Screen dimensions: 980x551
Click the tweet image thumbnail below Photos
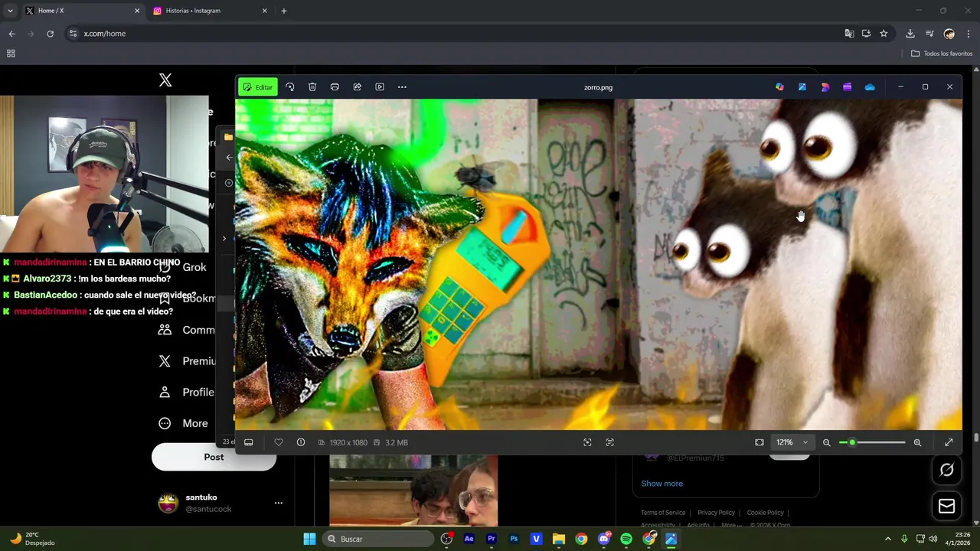[x=413, y=491]
